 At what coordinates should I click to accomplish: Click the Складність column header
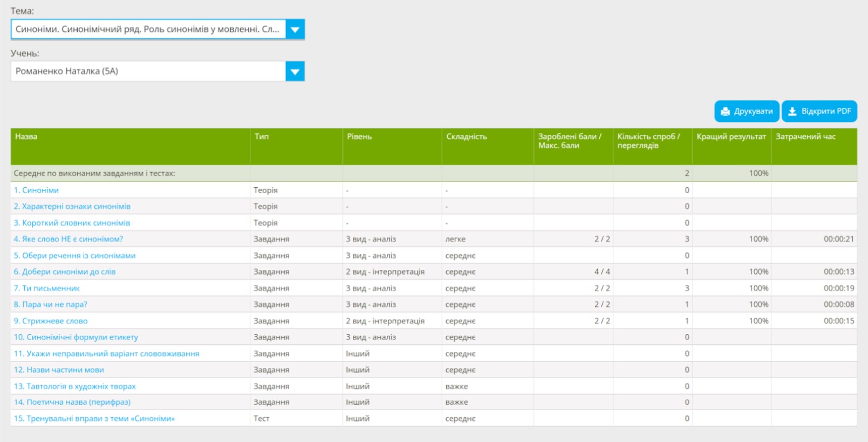(x=467, y=137)
